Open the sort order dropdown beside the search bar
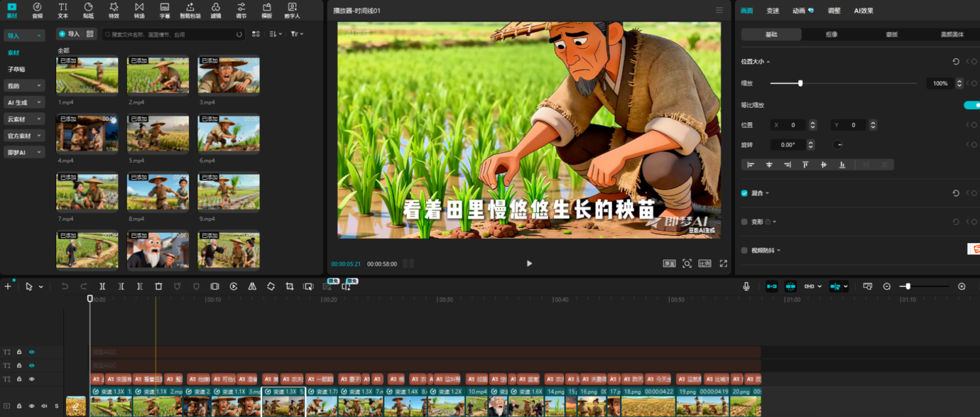 tap(274, 34)
